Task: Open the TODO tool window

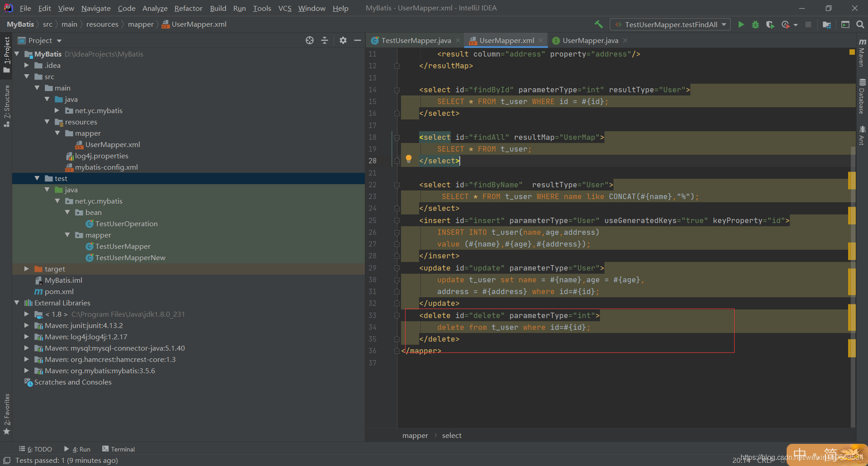Action: [35, 449]
